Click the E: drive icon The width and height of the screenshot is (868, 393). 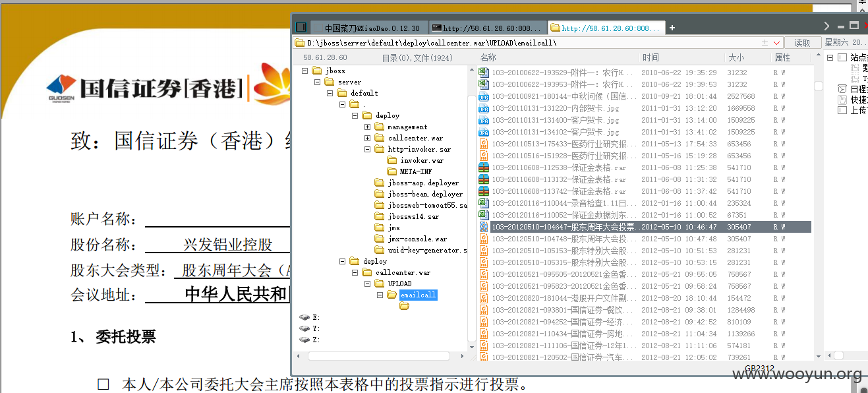(x=304, y=317)
